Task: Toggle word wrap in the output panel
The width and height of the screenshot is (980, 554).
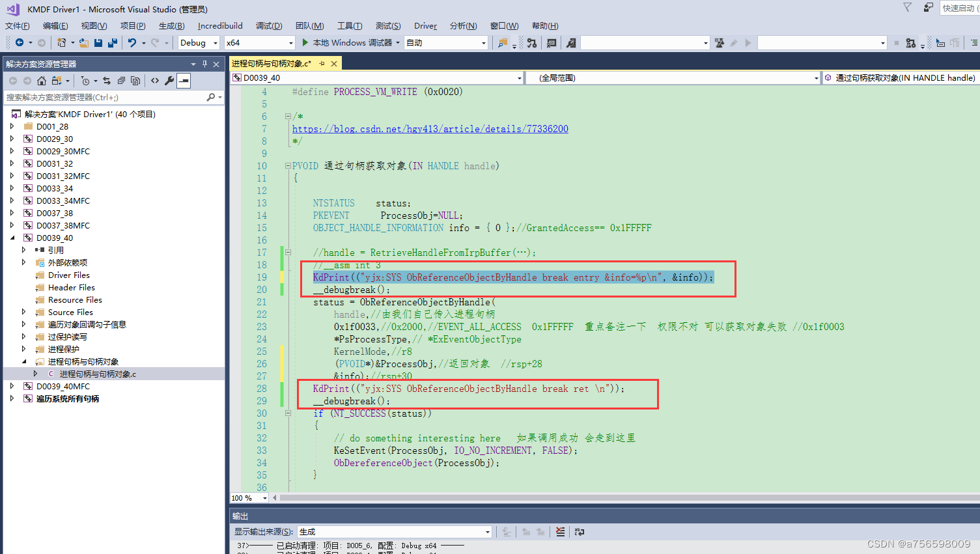Action: (x=580, y=532)
